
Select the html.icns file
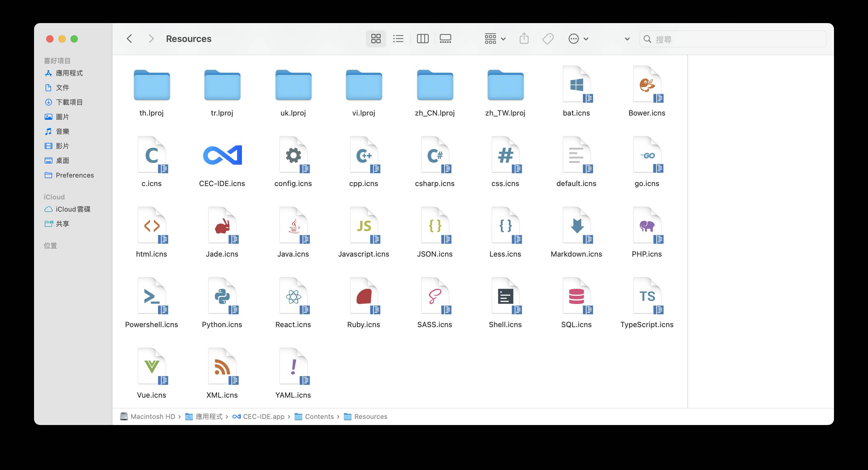152,226
